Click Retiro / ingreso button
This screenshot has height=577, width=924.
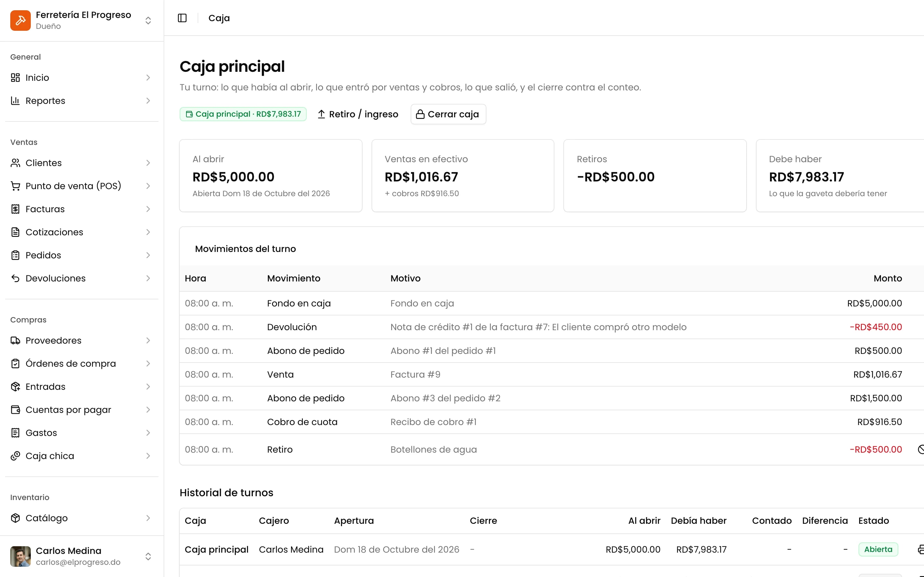358,114
